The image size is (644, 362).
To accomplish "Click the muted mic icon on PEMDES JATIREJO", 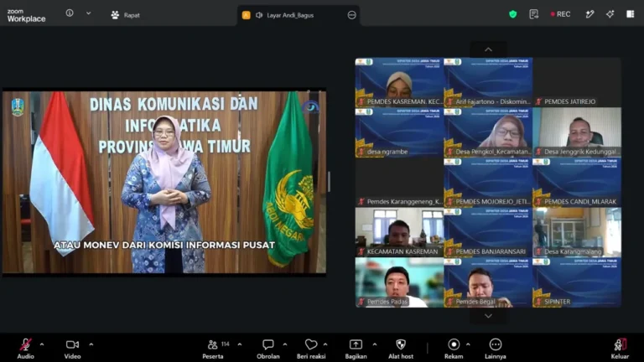I will 539,101.
